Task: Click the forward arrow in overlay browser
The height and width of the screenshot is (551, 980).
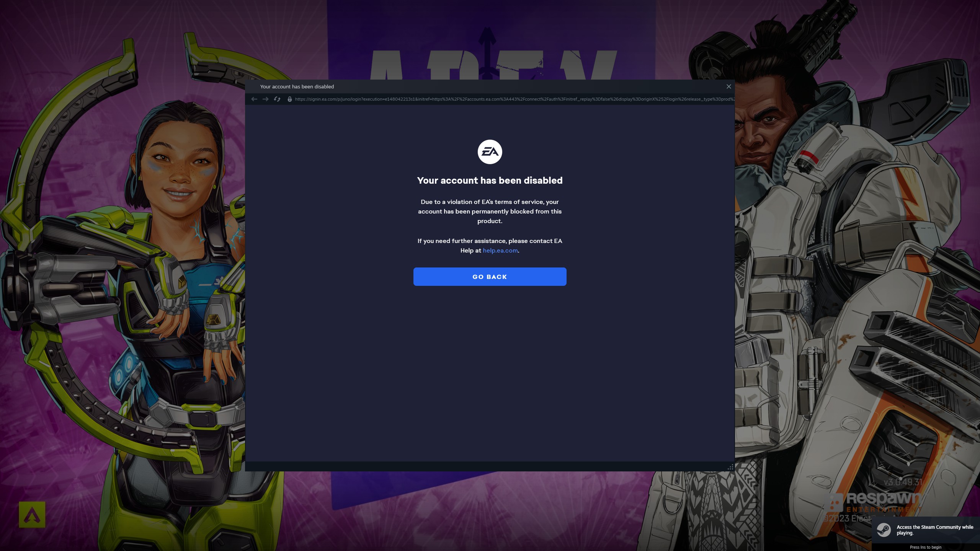Action: point(266,99)
